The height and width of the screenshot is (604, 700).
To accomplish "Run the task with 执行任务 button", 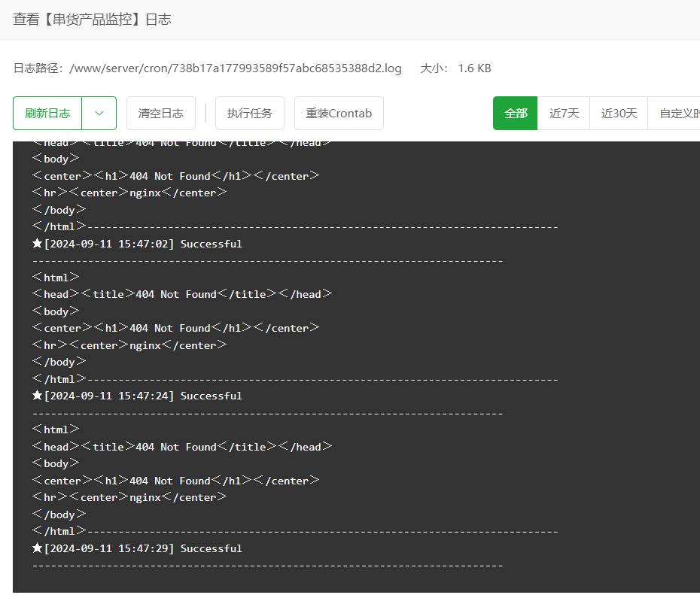I will [x=250, y=114].
